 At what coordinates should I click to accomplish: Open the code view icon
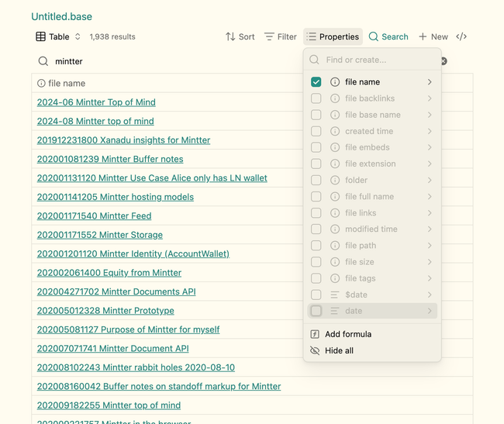point(461,36)
